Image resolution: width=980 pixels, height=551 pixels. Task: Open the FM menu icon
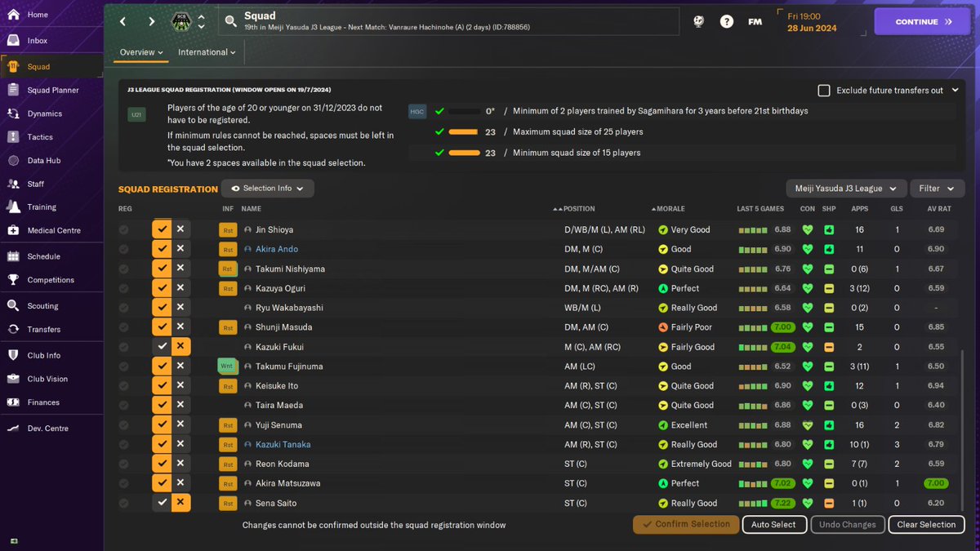pos(755,22)
